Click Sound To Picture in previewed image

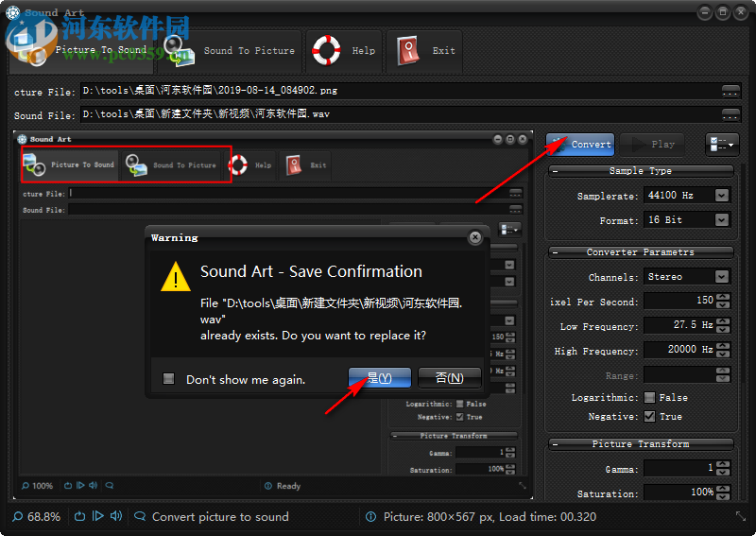[171, 165]
